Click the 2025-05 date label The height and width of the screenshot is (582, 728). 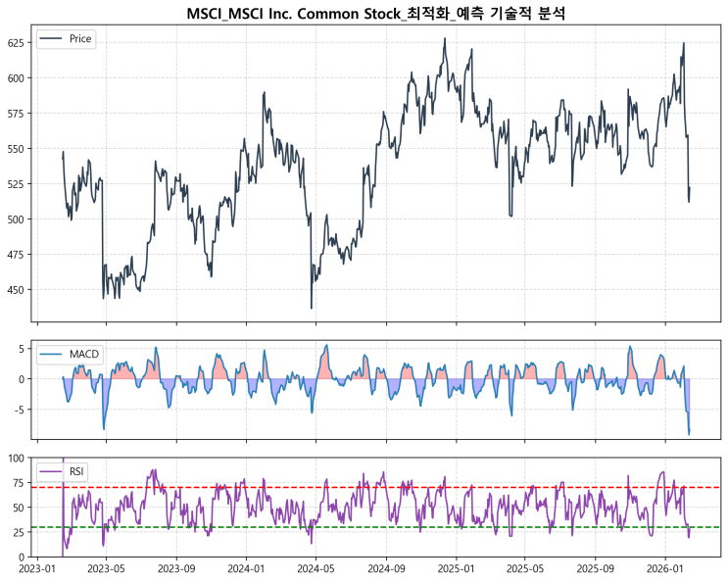pyautogui.click(x=524, y=569)
